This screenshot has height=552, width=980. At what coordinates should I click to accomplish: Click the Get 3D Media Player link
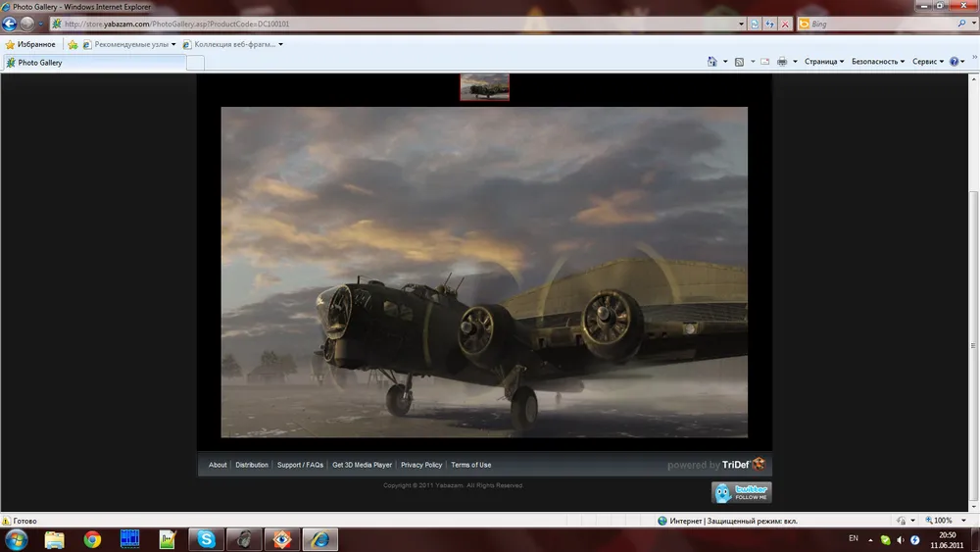coord(362,465)
